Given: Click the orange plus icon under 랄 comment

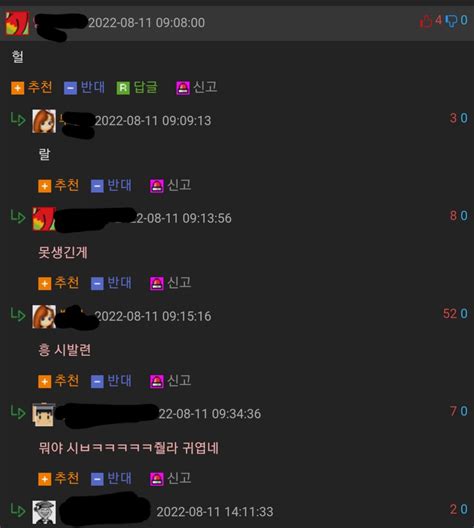Looking at the screenshot, I should (44, 186).
